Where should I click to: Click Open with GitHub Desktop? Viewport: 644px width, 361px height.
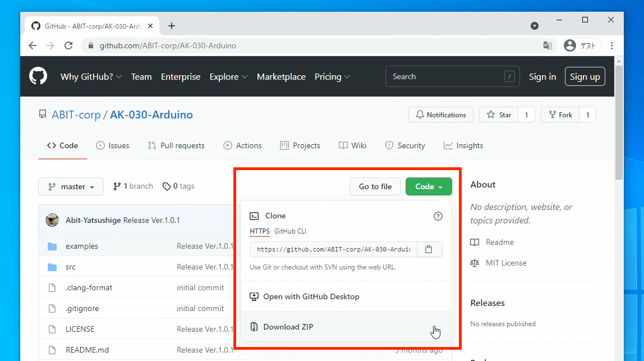(x=346, y=296)
